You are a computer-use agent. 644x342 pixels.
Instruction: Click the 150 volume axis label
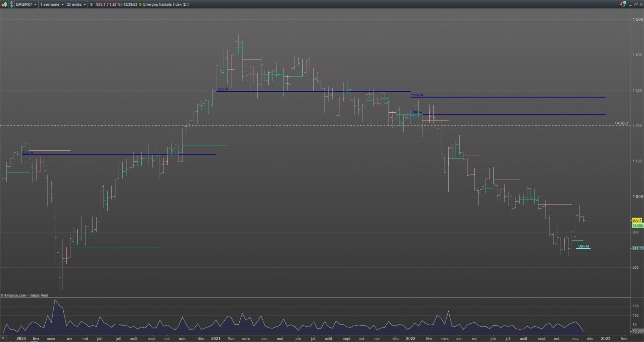[635, 306]
